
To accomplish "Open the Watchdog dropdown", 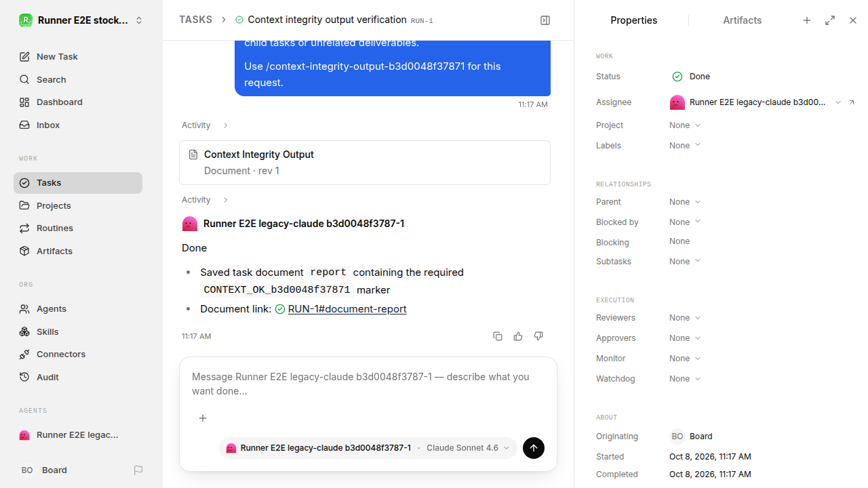I will [685, 379].
